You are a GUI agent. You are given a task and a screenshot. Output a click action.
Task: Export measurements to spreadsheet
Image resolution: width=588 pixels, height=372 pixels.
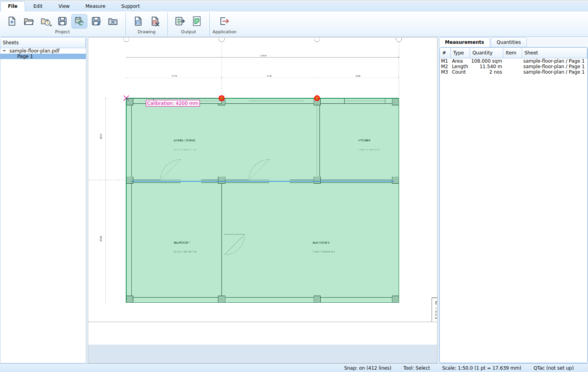(180, 21)
